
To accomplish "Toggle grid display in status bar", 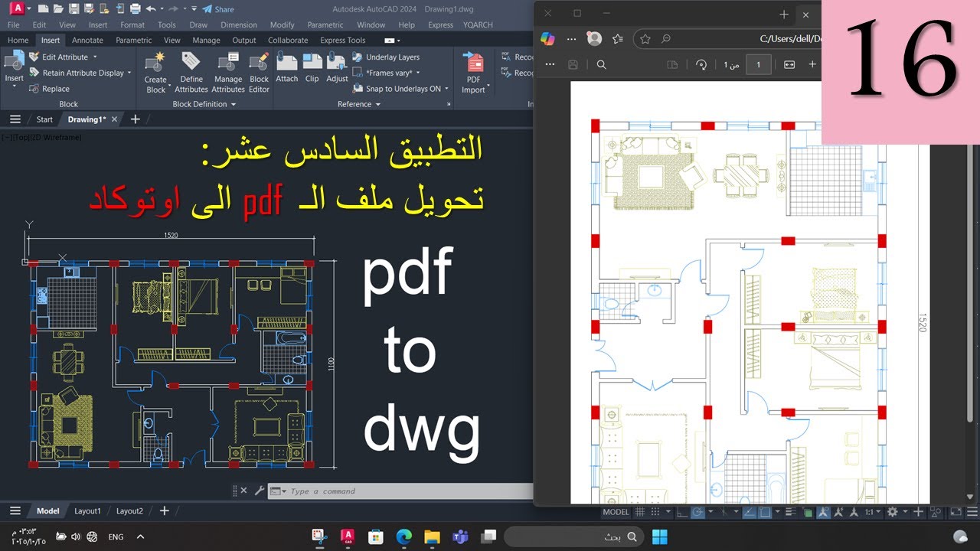I will tap(639, 513).
